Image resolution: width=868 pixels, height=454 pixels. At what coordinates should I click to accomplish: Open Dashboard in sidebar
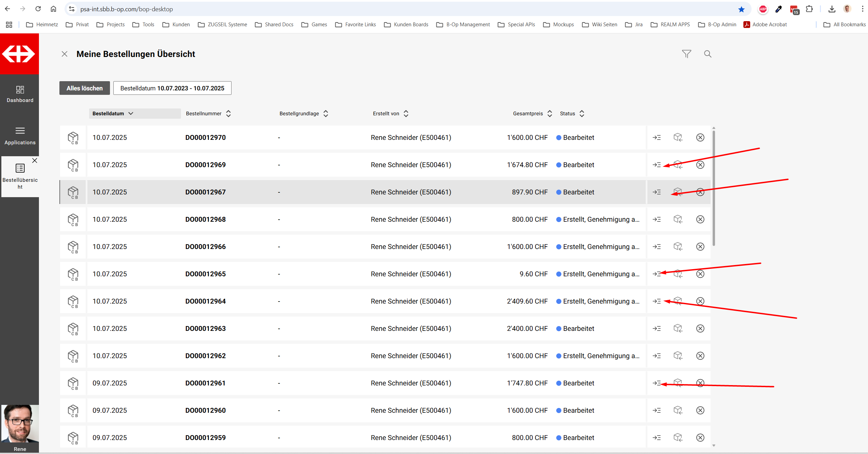pyautogui.click(x=20, y=94)
